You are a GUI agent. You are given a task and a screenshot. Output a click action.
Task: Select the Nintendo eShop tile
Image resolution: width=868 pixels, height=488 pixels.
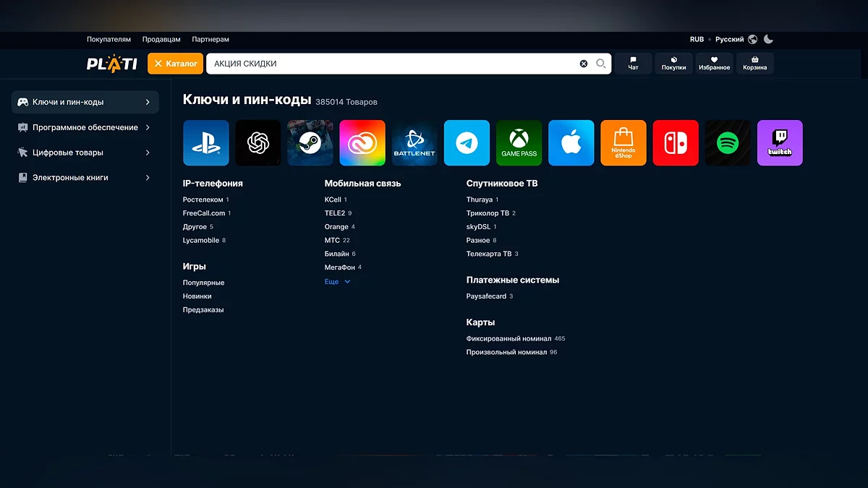623,143
